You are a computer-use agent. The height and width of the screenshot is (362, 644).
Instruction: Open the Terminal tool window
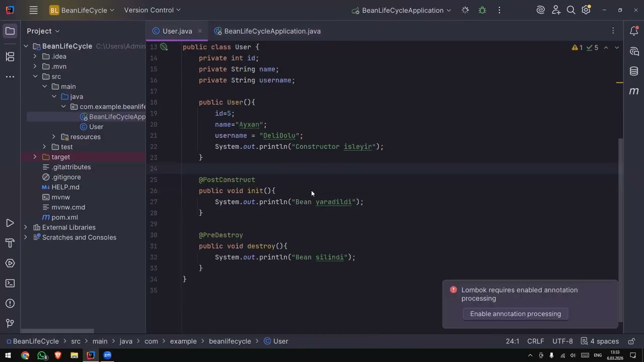[10, 283]
